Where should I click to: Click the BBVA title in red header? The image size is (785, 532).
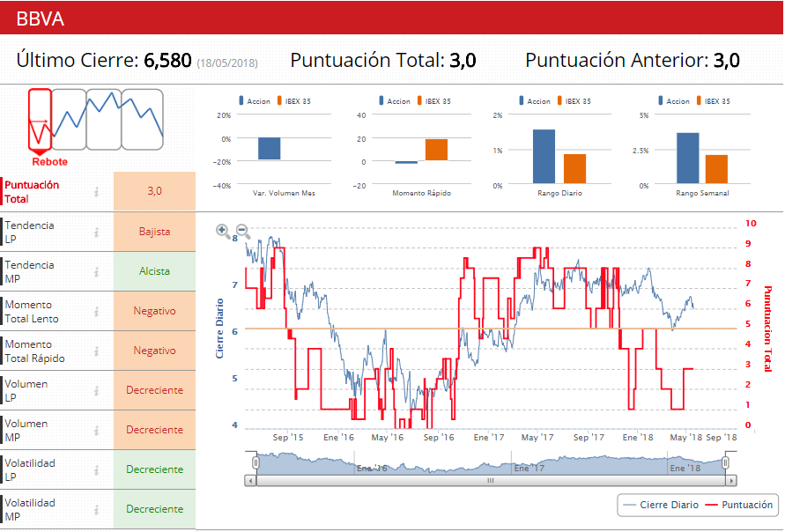click(41, 19)
